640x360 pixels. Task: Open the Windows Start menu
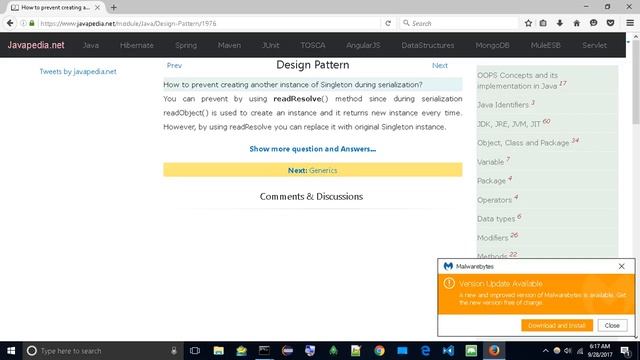[x=11, y=351]
